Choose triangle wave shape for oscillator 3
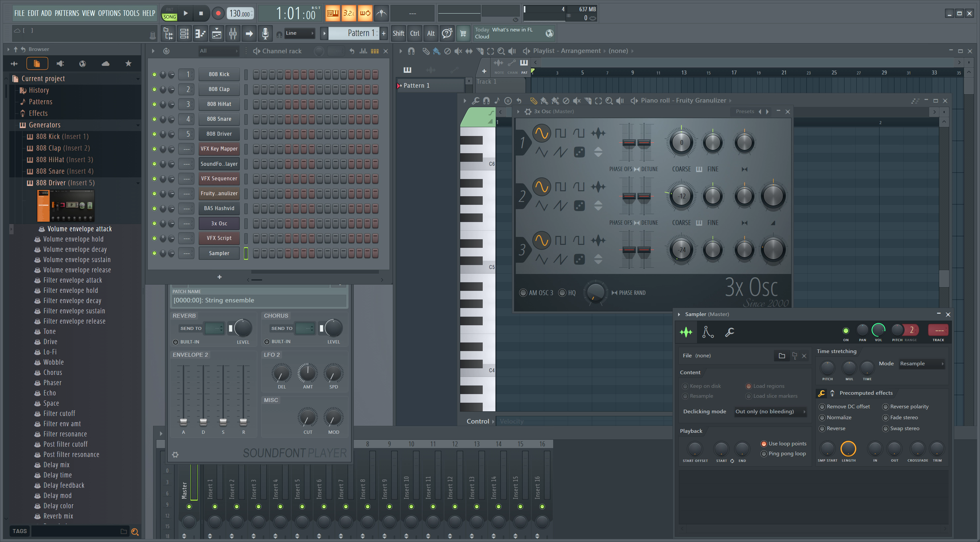Image resolution: width=980 pixels, height=542 pixels. click(541, 259)
